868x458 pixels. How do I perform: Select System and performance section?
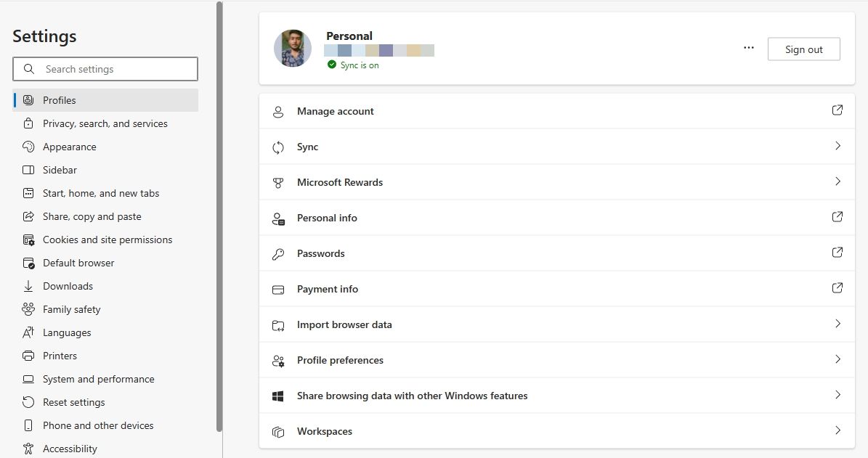[x=98, y=379]
